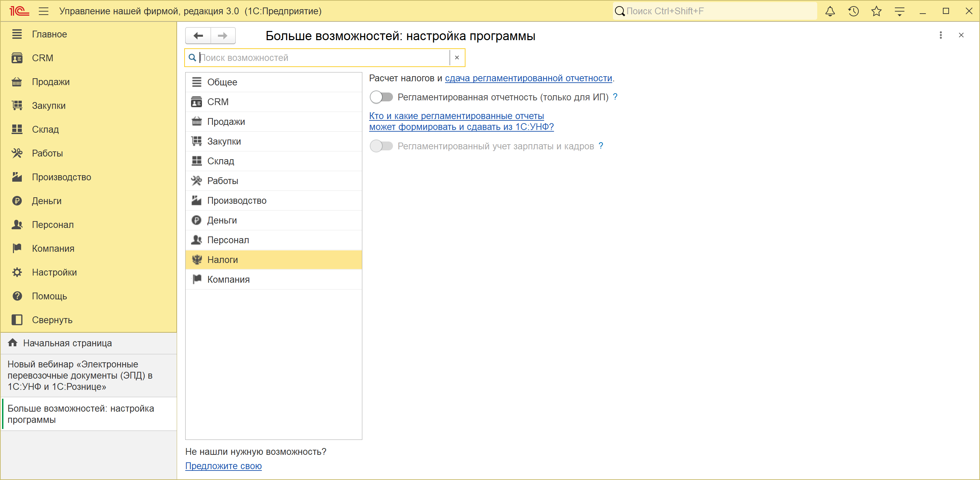Open the 'Склад' section in left sidebar
980x480 pixels.
pos(89,130)
